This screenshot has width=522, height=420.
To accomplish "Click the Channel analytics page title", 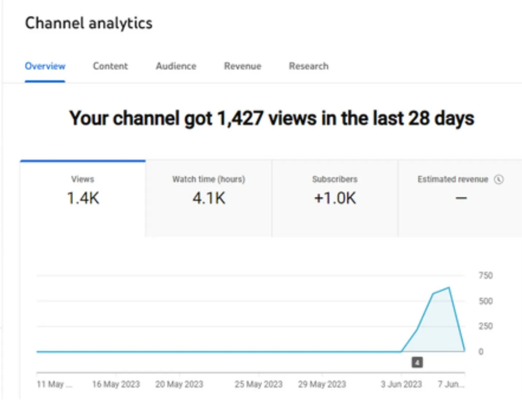I will 88,23.
